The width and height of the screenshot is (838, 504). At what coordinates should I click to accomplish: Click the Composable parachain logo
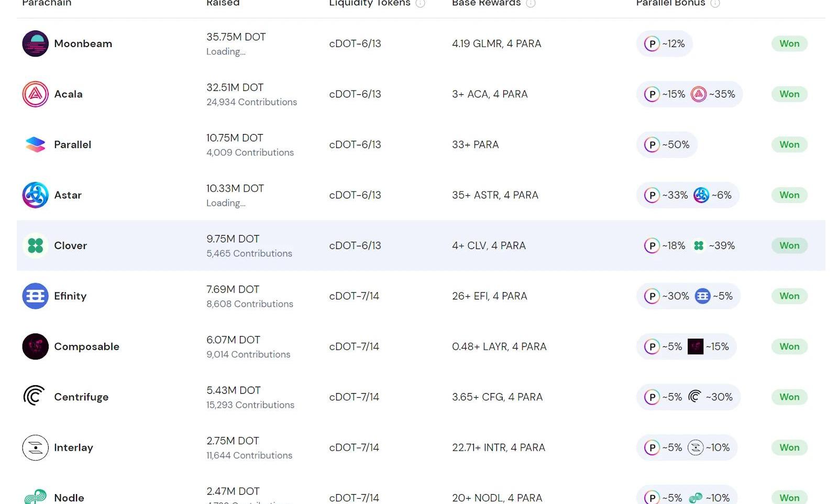(35, 346)
